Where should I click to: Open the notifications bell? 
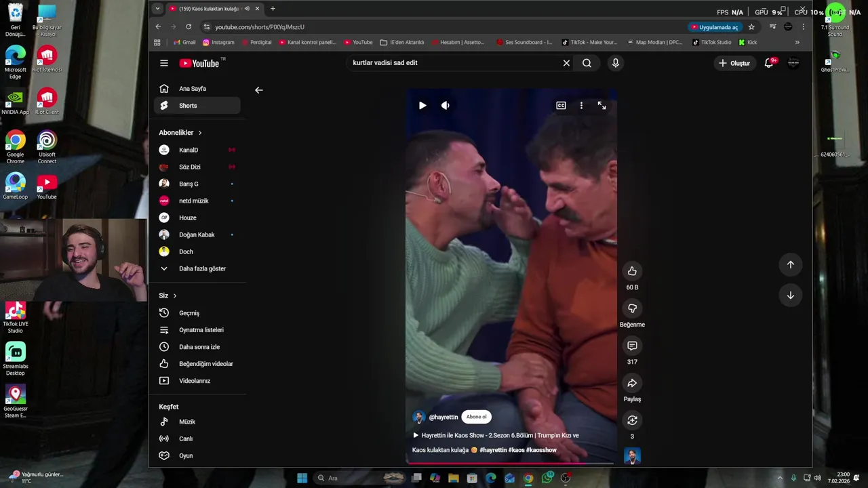[769, 63]
